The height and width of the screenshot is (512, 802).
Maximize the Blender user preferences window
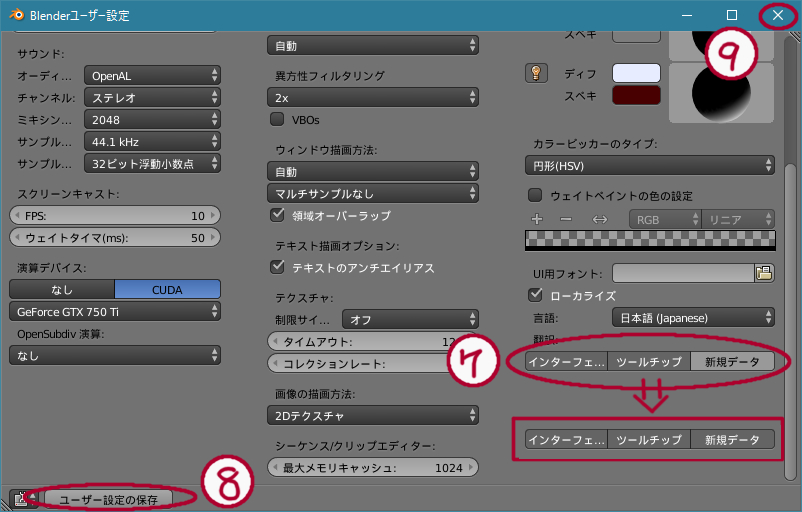coord(732,15)
